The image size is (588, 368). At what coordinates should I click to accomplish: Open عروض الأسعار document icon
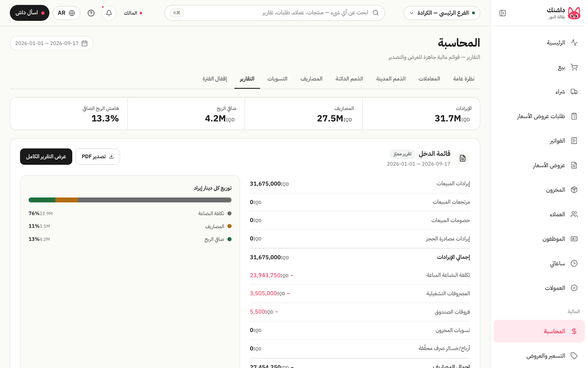click(574, 165)
